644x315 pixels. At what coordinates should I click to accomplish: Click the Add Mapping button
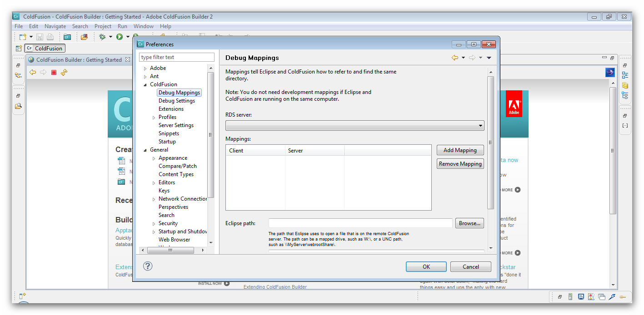coord(460,150)
